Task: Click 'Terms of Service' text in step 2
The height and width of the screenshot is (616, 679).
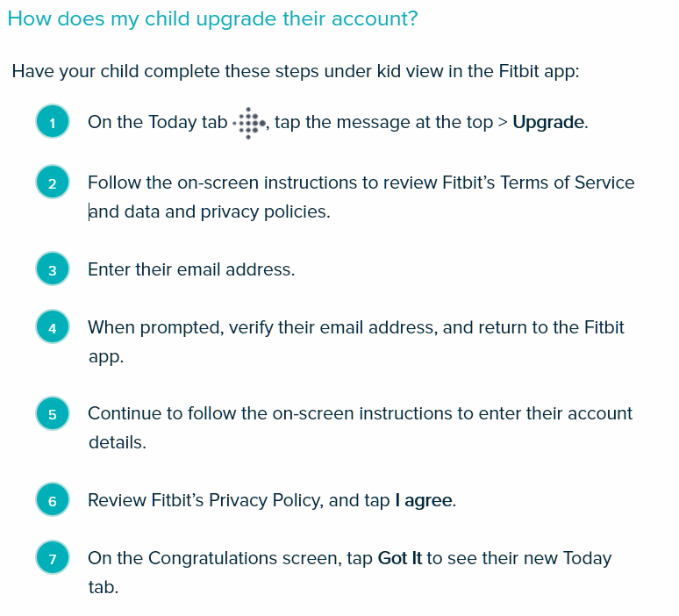Action: point(568,183)
